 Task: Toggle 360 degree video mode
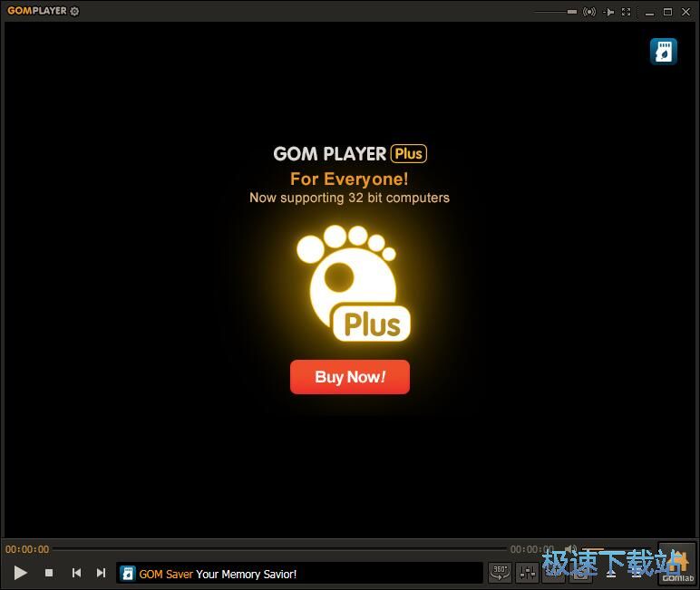pyautogui.click(x=500, y=572)
